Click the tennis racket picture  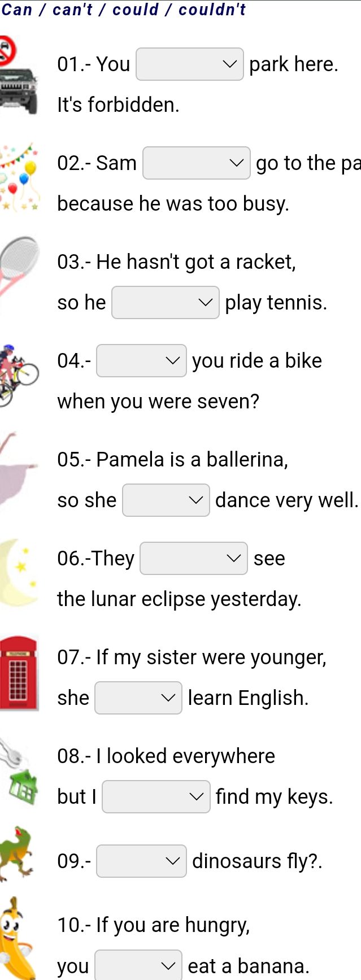[x=20, y=272]
